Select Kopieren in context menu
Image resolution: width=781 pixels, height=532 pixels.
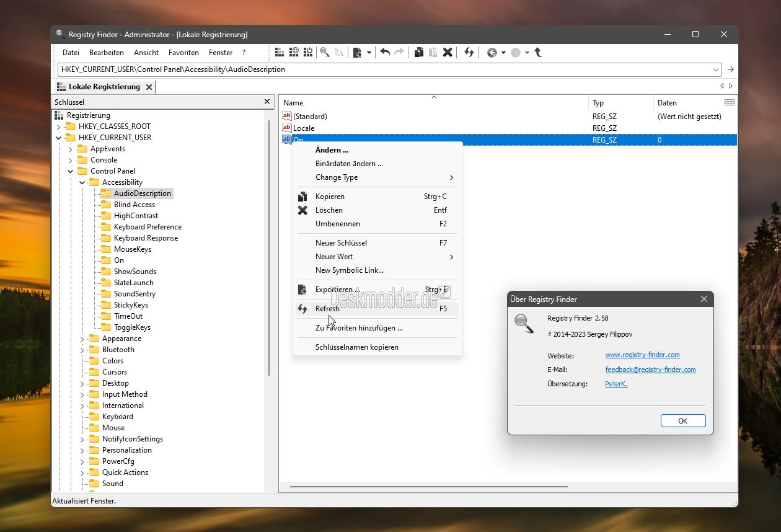[x=377, y=197]
